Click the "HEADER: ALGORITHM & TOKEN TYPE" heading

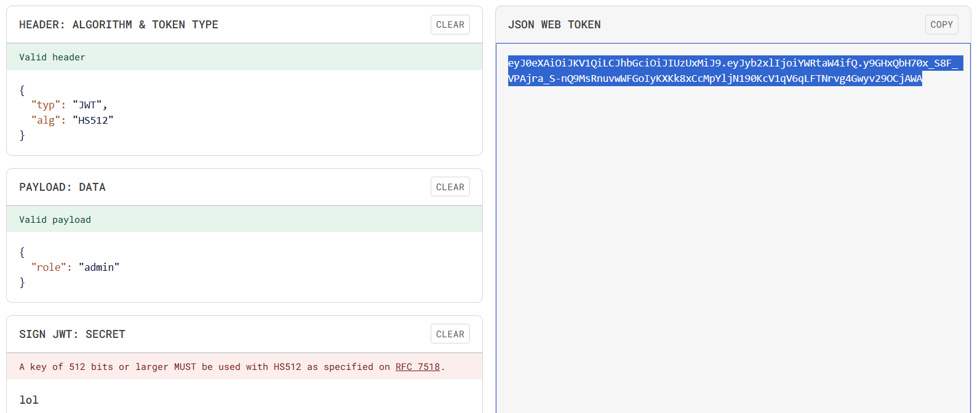pyautogui.click(x=119, y=25)
